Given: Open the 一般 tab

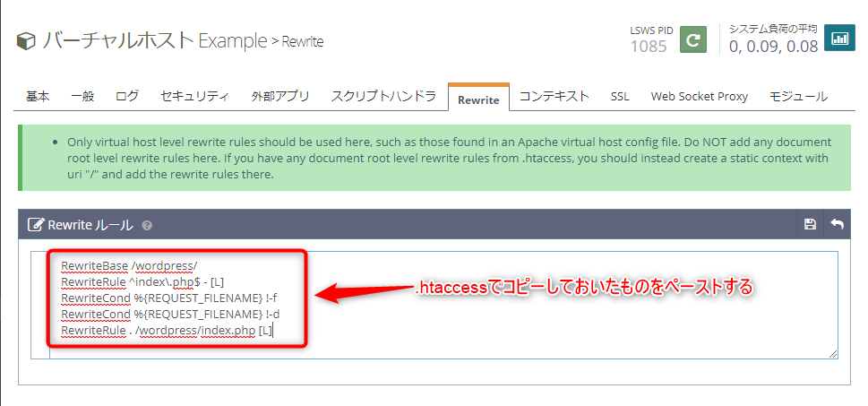Looking at the screenshot, I should (82, 96).
